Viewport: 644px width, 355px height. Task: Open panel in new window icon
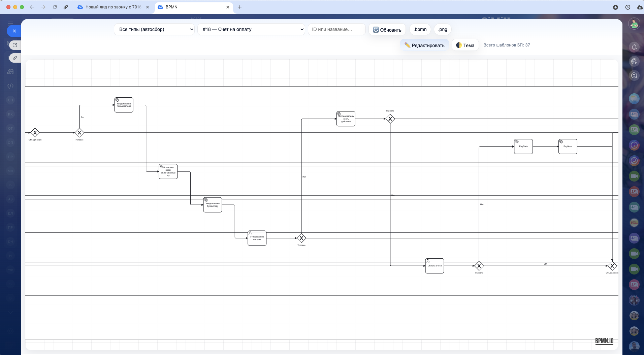coord(15,45)
